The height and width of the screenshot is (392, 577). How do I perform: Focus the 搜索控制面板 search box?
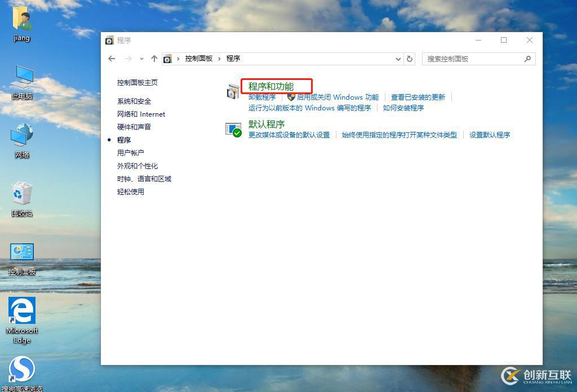(x=479, y=59)
